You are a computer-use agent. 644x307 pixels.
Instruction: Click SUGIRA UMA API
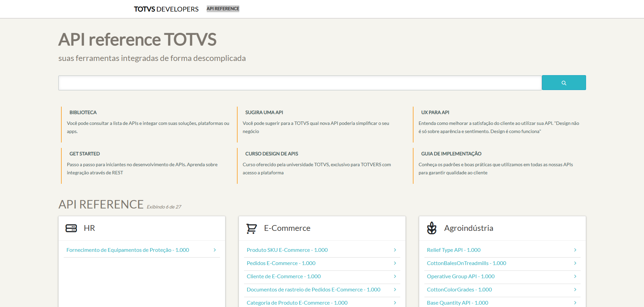[x=264, y=112]
